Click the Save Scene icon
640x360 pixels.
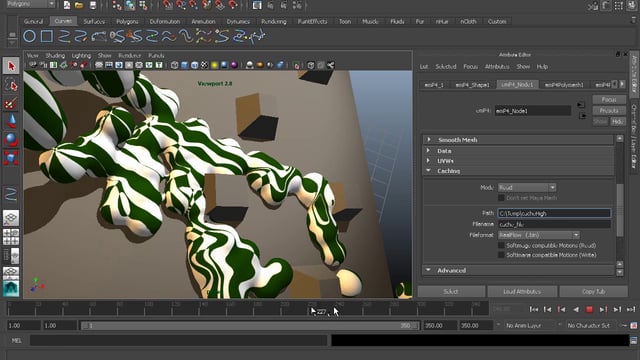click(x=93, y=5)
